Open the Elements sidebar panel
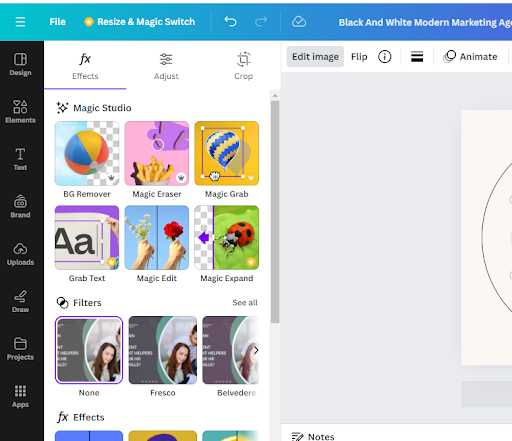Screen dimensions: 512x441 20,112
